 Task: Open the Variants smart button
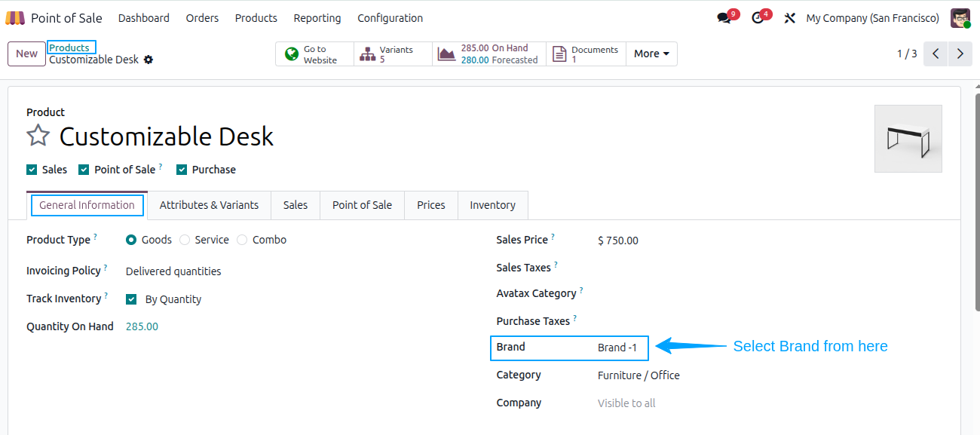(393, 54)
